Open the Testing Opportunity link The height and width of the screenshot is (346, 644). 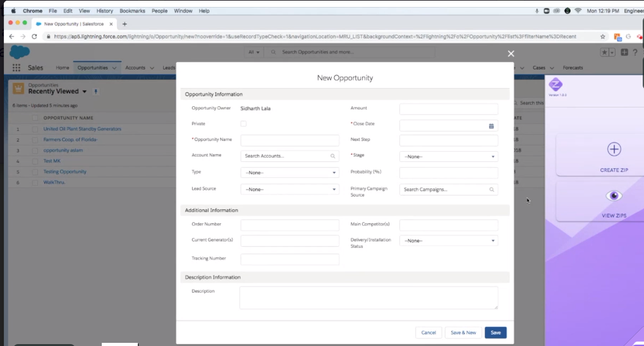coord(65,172)
